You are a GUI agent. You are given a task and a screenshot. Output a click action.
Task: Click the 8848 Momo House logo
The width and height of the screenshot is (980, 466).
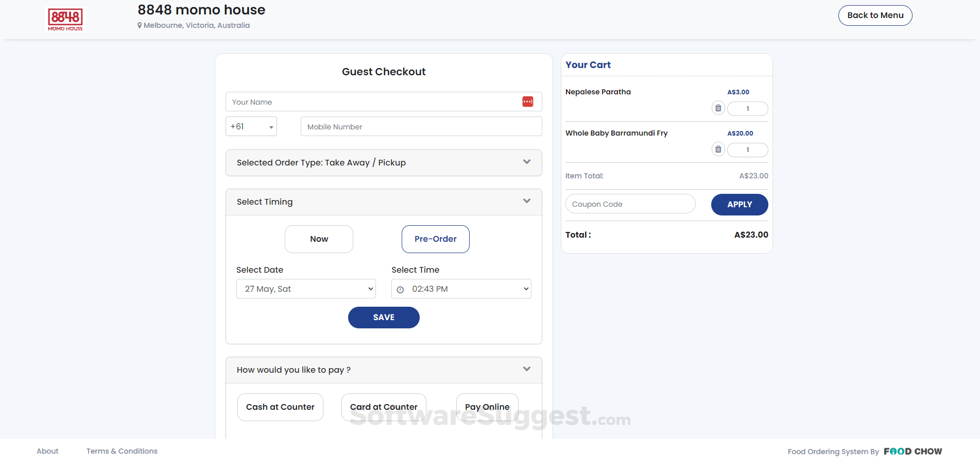(65, 20)
